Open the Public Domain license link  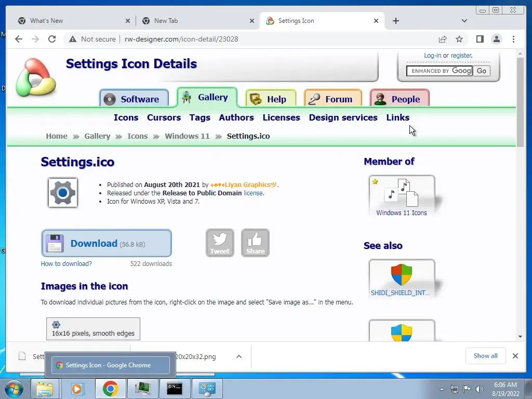click(x=253, y=193)
